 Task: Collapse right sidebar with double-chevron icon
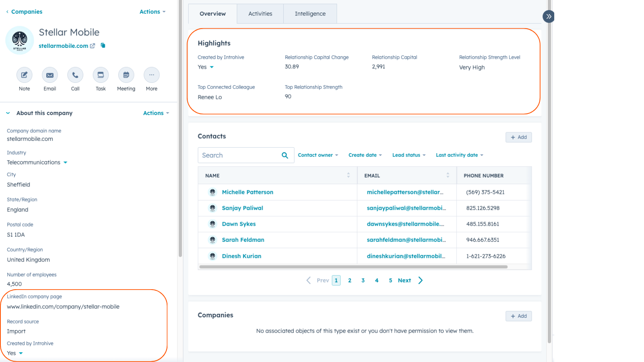point(548,16)
